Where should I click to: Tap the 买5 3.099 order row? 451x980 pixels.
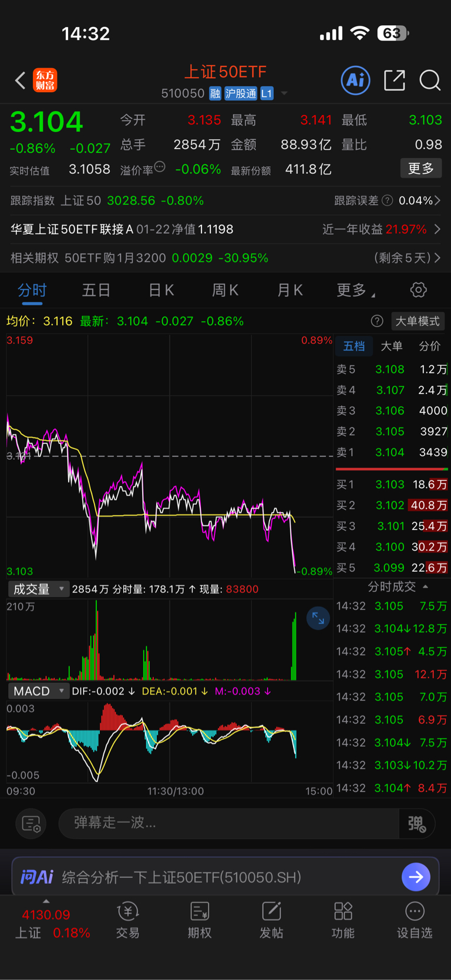(392, 568)
